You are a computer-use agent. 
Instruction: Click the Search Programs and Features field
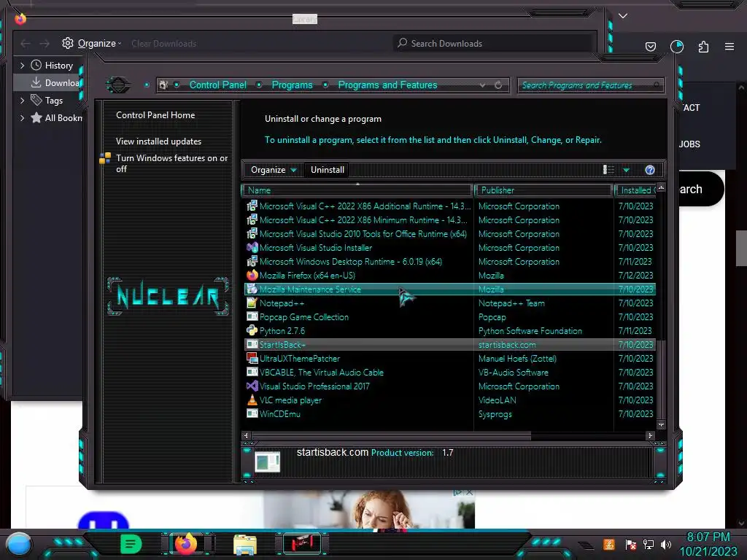(x=589, y=85)
